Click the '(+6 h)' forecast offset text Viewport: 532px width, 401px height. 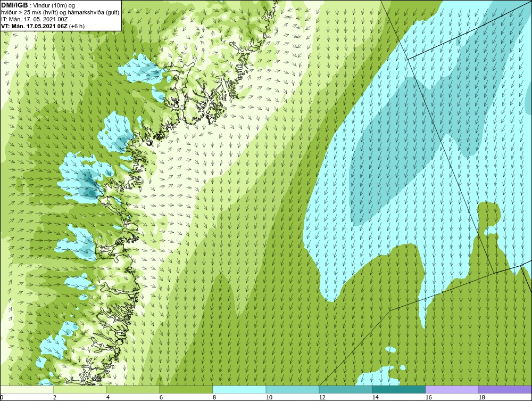tap(77, 26)
